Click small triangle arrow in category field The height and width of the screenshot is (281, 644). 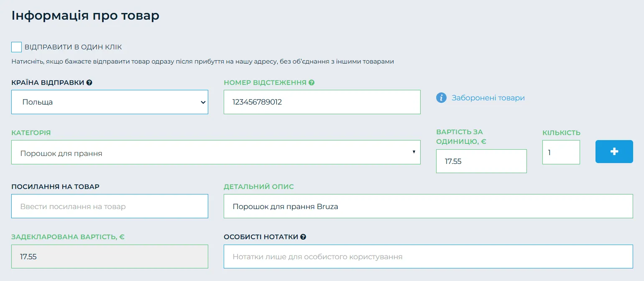[x=414, y=152]
